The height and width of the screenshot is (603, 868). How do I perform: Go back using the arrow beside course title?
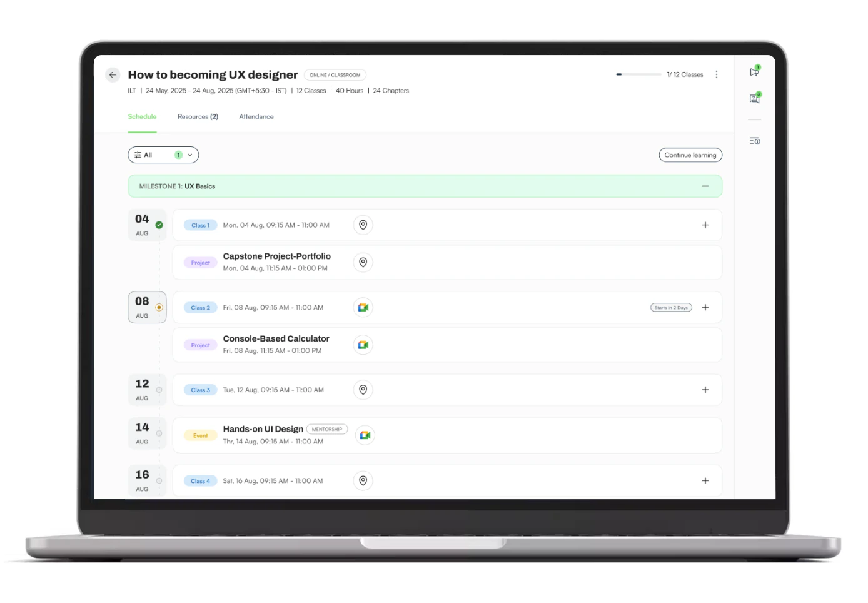click(113, 75)
